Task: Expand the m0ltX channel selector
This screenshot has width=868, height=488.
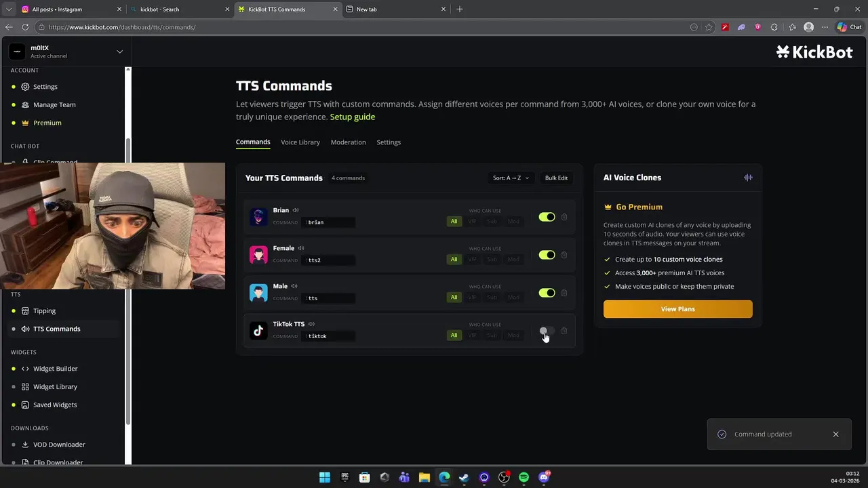Action: click(119, 52)
